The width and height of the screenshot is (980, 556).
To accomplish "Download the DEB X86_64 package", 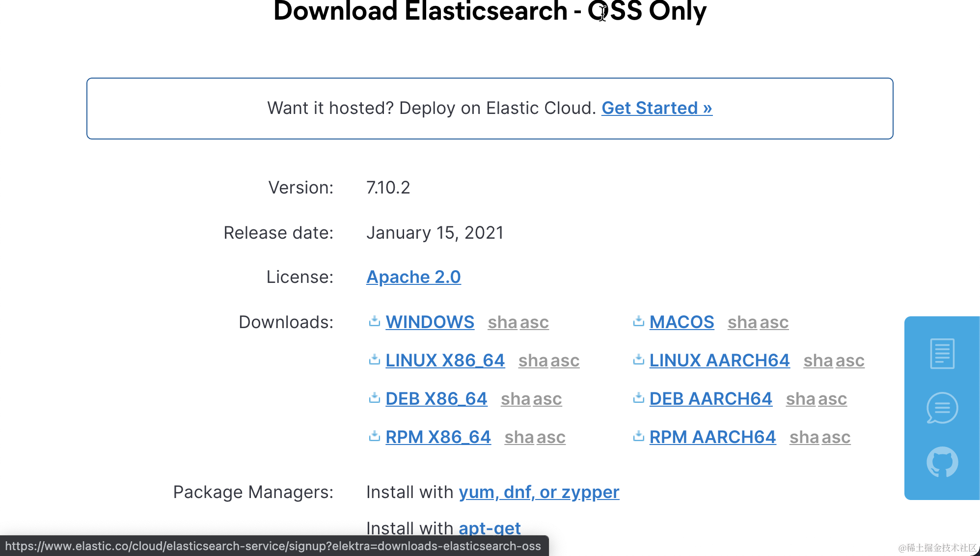I will 436,399.
